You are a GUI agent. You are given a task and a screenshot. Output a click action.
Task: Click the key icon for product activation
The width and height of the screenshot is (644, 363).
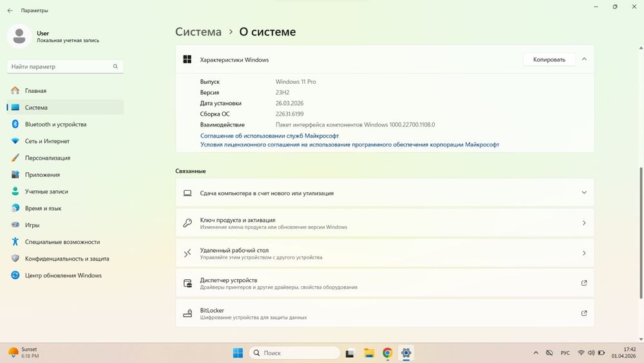click(187, 223)
